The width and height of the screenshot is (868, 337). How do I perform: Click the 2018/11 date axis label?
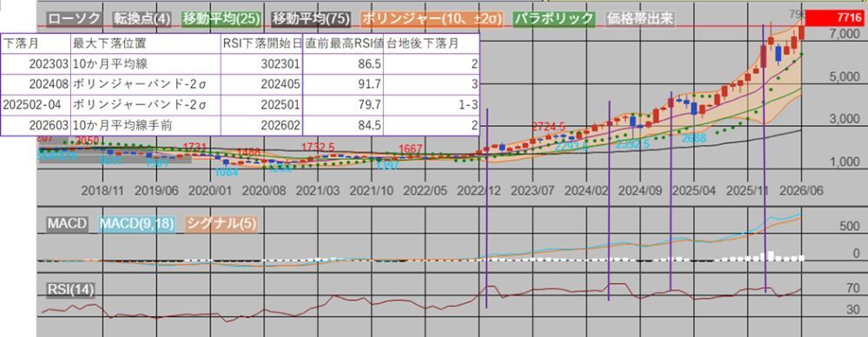point(103,191)
